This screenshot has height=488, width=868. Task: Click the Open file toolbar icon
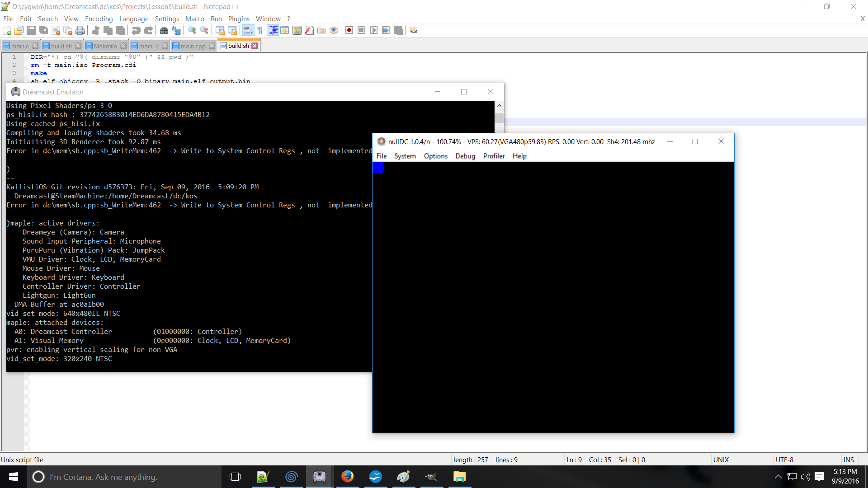coord(19,30)
